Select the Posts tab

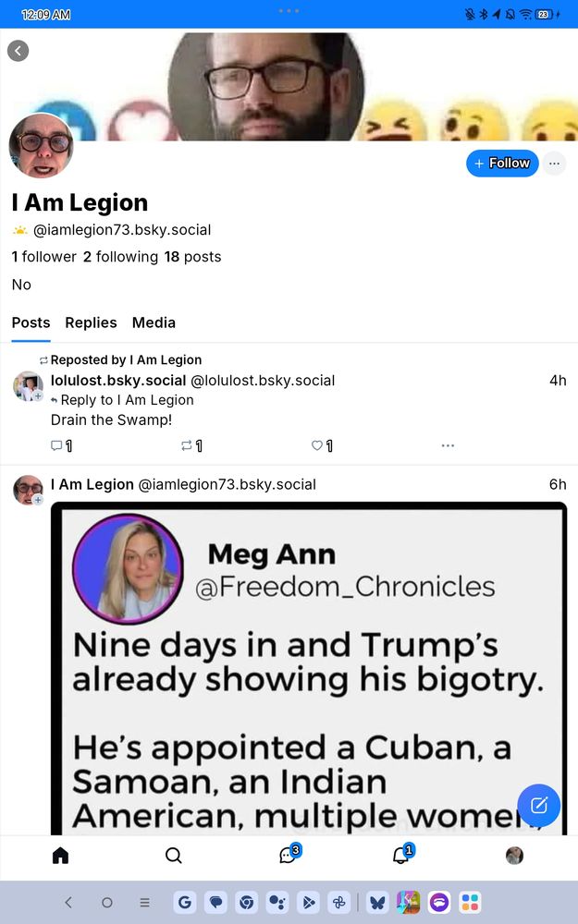31,322
